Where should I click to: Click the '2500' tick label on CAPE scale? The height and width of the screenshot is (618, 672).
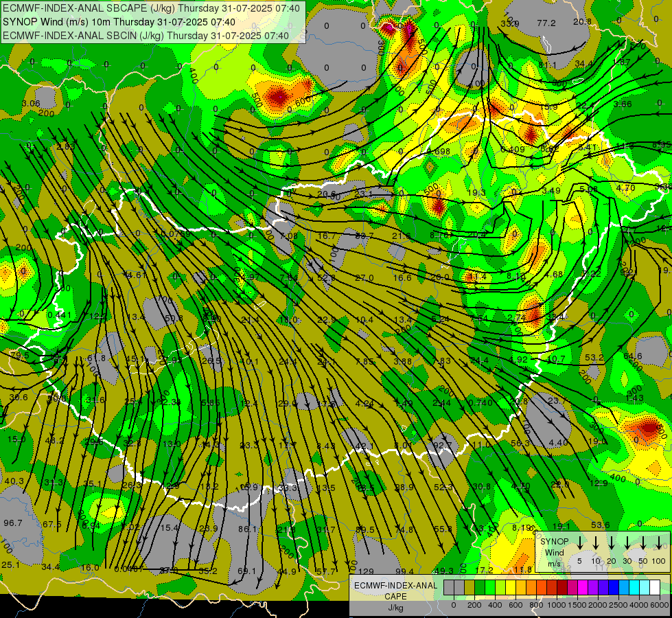(x=618, y=605)
